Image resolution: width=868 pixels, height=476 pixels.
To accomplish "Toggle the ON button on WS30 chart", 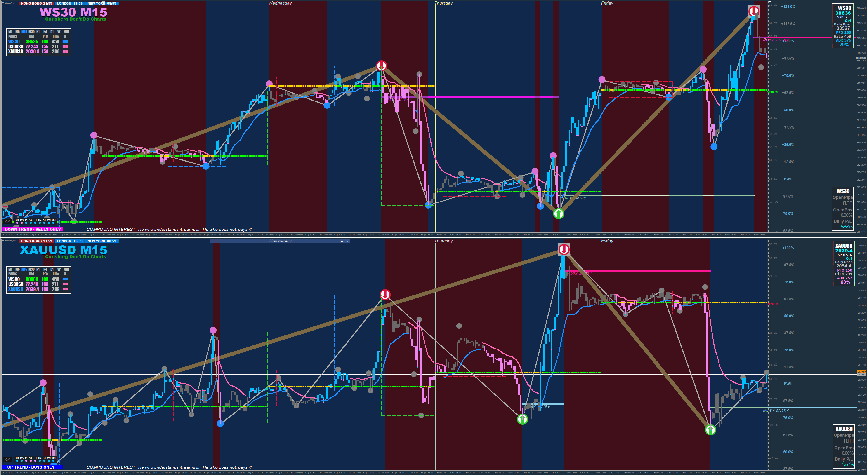I will [7, 222].
